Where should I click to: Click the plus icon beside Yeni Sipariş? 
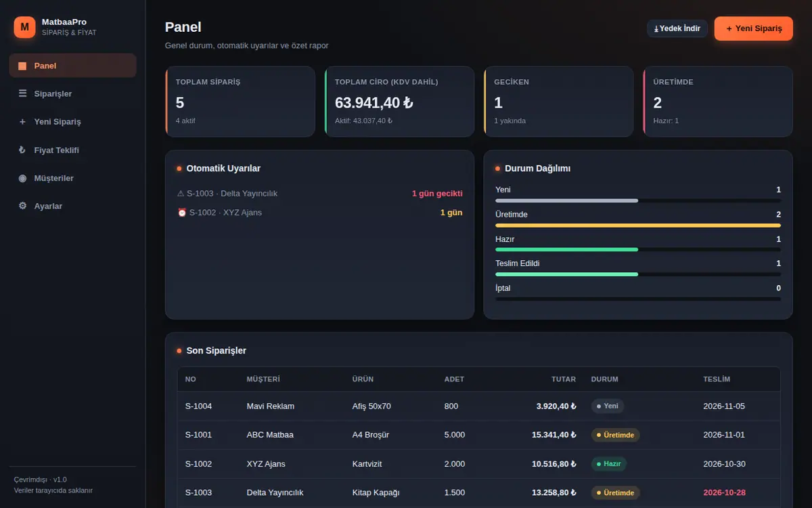[x=22, y=122]
